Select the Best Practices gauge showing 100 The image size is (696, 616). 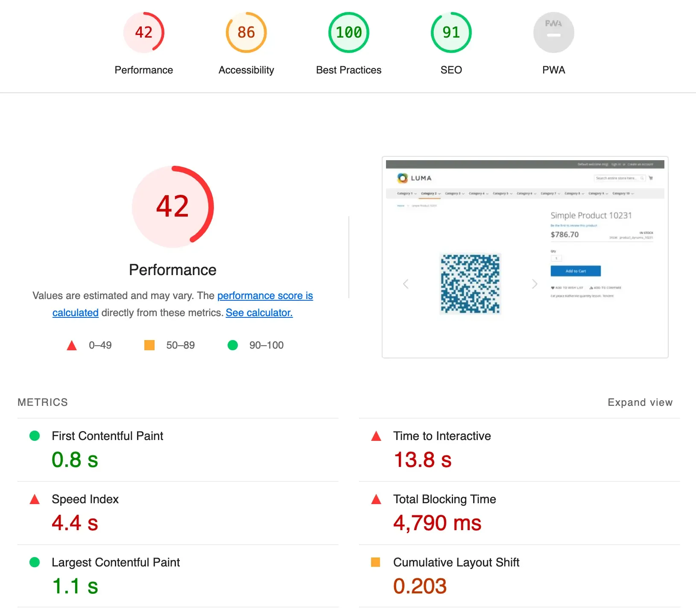pos(348,32)
